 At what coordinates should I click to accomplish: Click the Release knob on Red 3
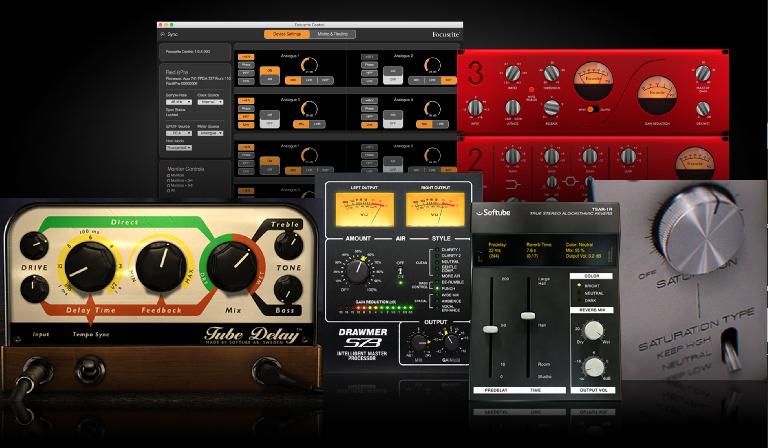tap(552, 108)
